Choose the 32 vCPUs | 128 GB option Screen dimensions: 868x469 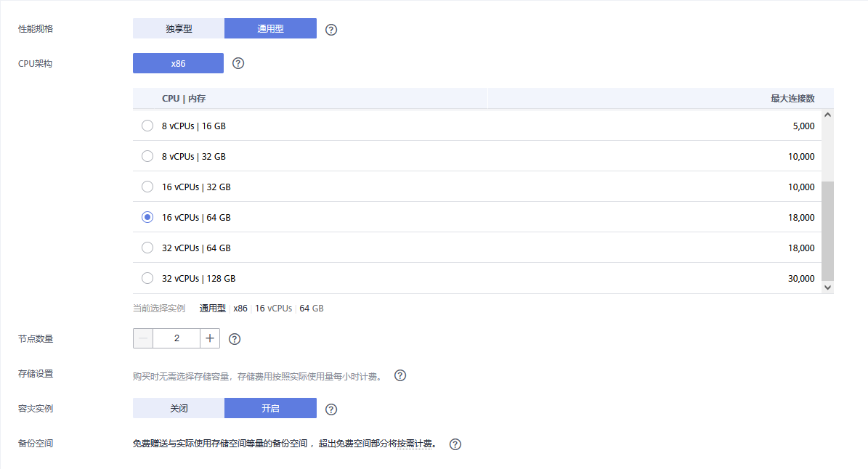coord(147,278)
